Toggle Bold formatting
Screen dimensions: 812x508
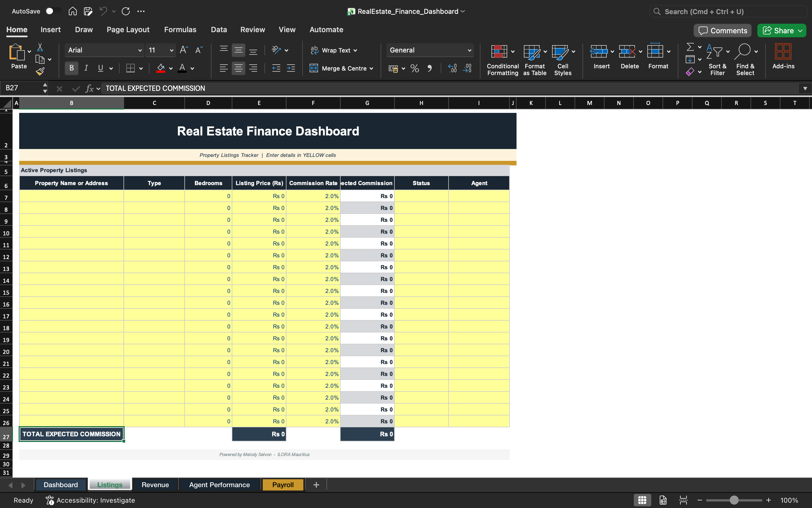click(x=71, y=68)
